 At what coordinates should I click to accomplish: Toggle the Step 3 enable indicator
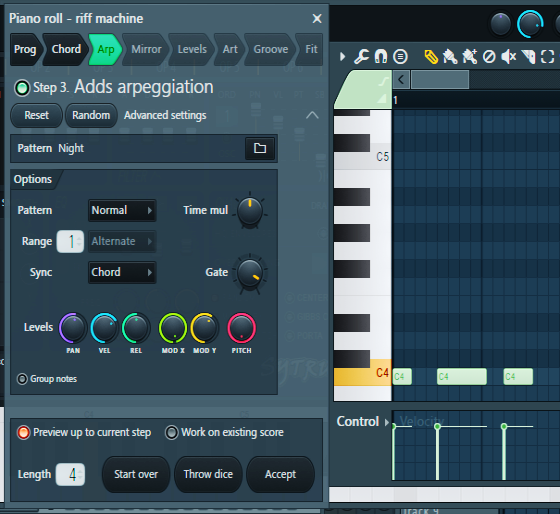click(22, 88)
